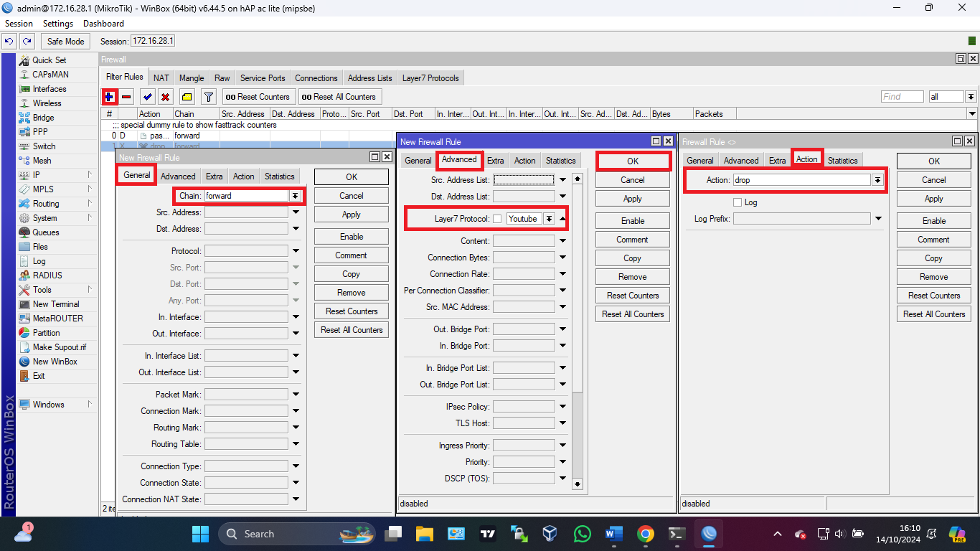
Task: Open the Dashboard menu
Action: point(103,24)
